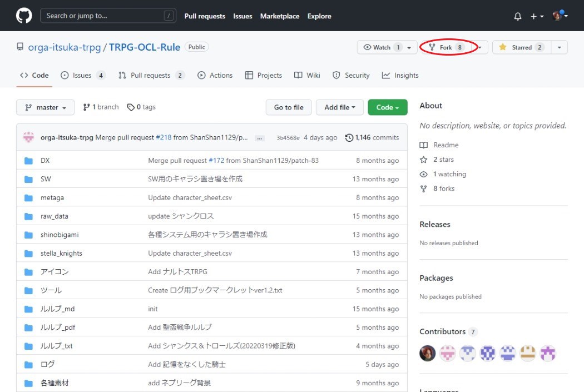Open GitHub home via Octocat logo
Viewport: 584px width, 392px height.
[24, 16]
